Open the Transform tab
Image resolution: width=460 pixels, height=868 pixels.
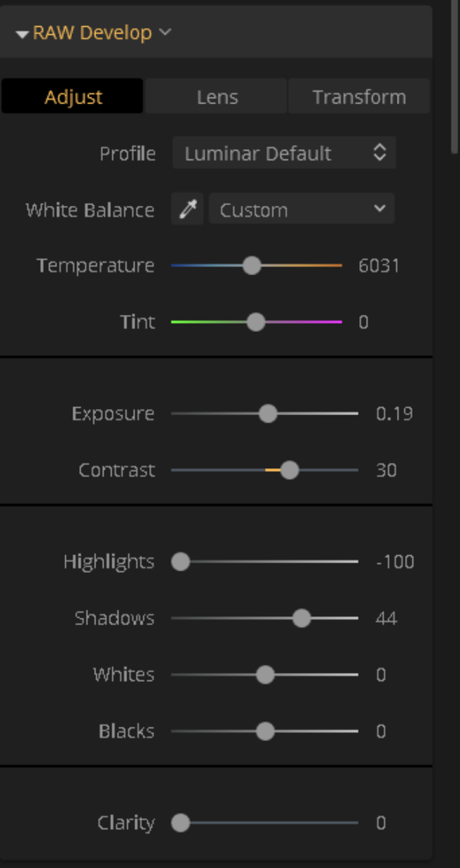(x=359, y=97)
